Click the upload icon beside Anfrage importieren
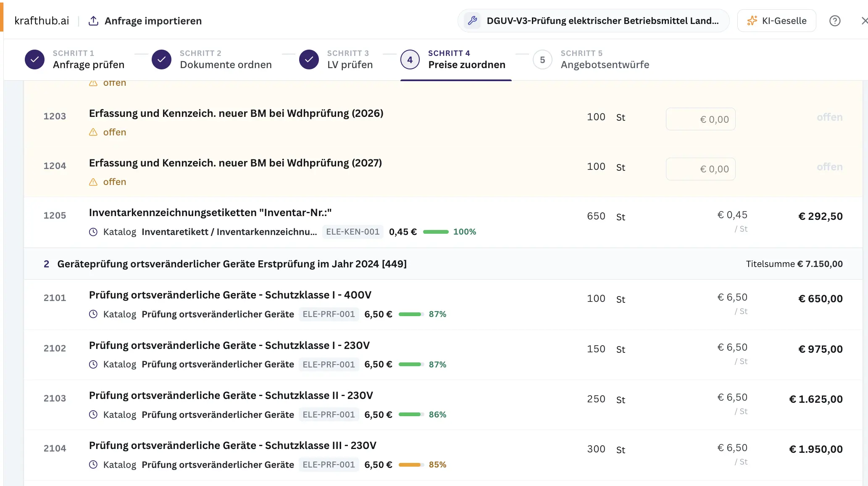 click(x=93, y=21)
